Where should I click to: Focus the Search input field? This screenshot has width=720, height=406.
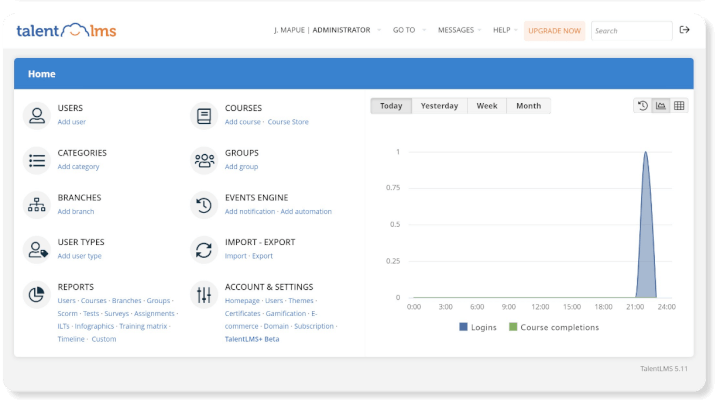point(631,31)
